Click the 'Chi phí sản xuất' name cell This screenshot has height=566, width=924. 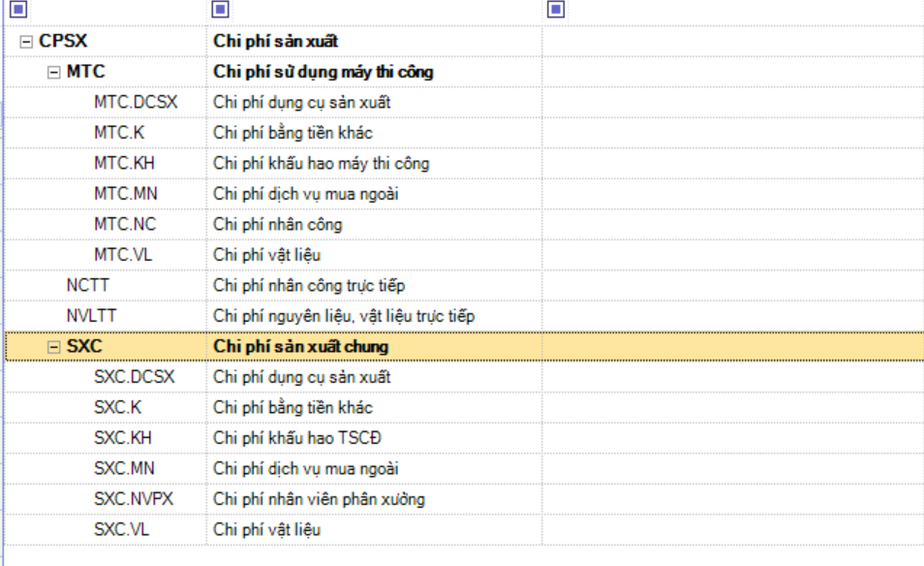click(276, 42)
